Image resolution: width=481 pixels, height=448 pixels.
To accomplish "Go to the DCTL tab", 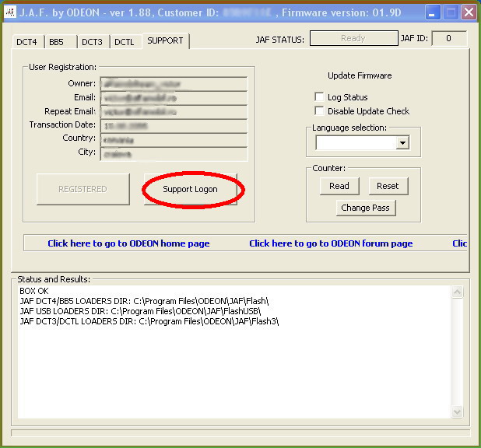I will pos(125,42).
